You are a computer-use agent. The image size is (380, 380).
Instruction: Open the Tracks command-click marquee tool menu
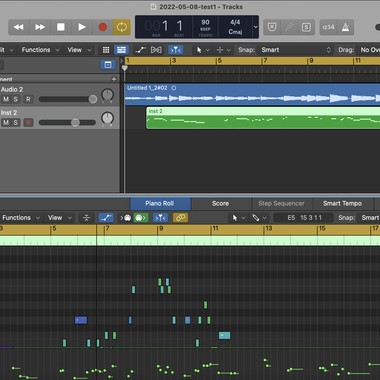tap(223, 50)
